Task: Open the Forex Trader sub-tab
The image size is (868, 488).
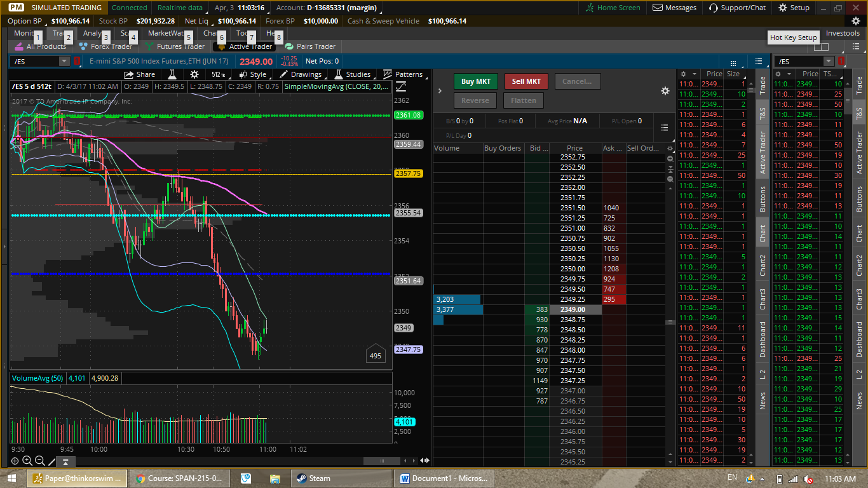Action: pos(105,46)
